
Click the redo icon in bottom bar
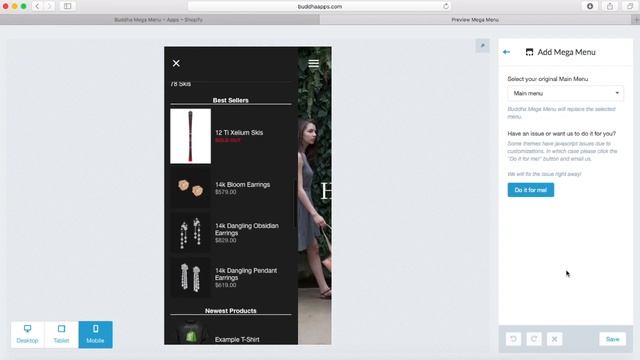pyautogui.click(x=534, y=339)
